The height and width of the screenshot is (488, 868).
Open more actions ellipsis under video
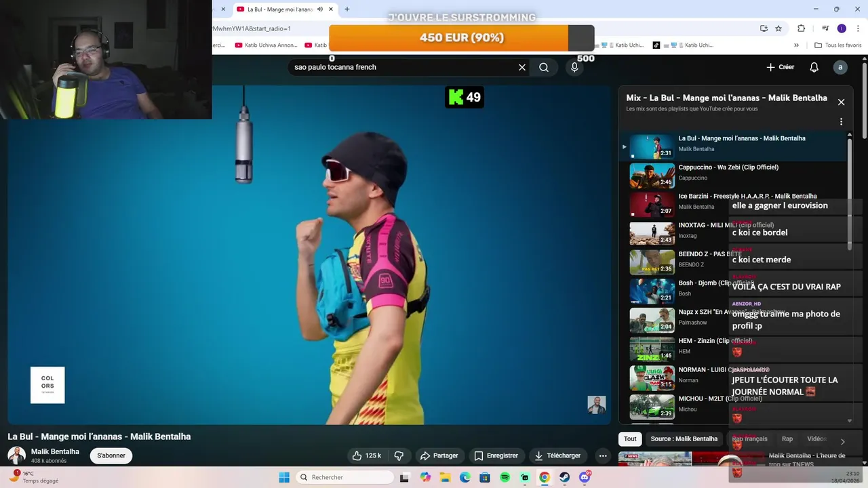(x=603, y=455)
